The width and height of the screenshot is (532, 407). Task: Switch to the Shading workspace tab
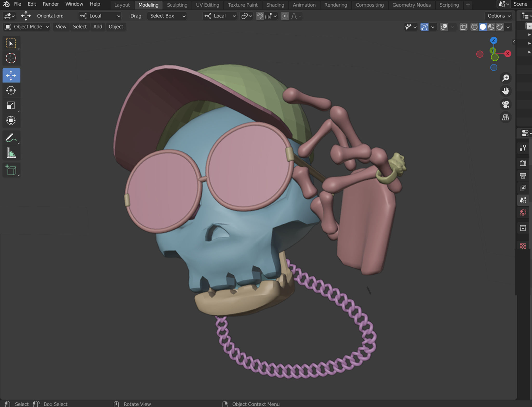275,5
